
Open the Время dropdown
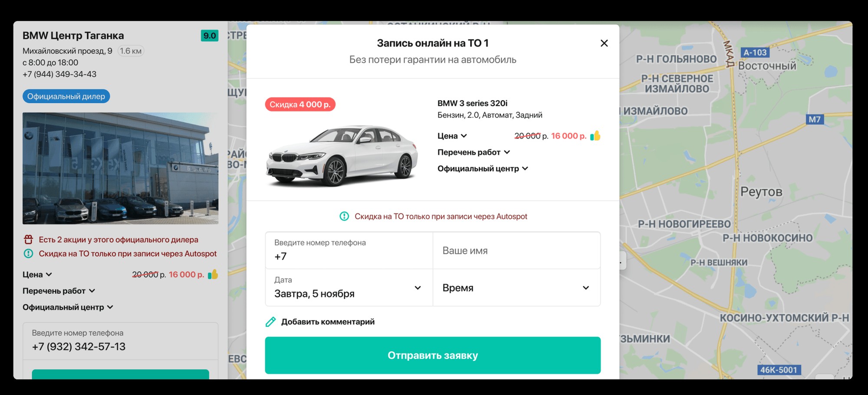pyautogui.click(x=516, y=287)
